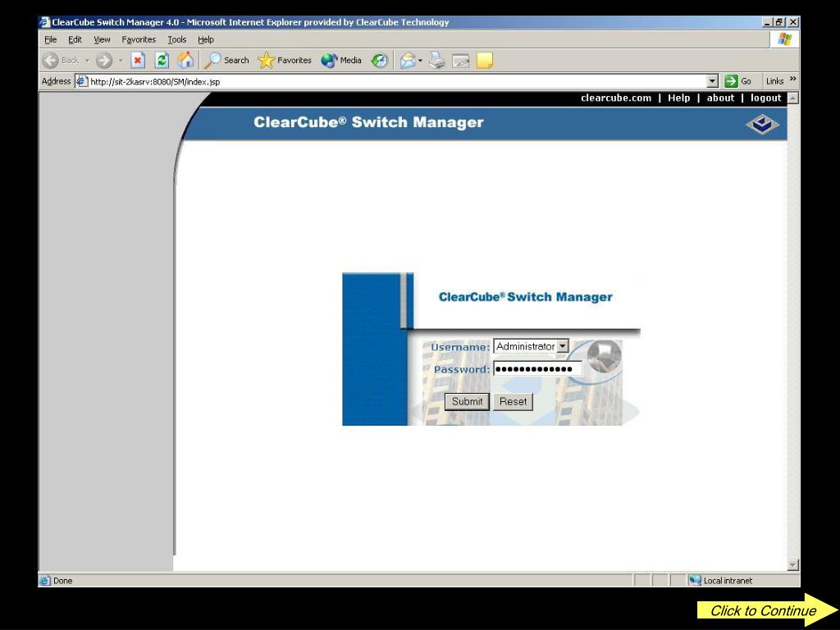Minimize the Internet Explorer window
This screenshot has width=840, height=630.
(x=767, y=22)
